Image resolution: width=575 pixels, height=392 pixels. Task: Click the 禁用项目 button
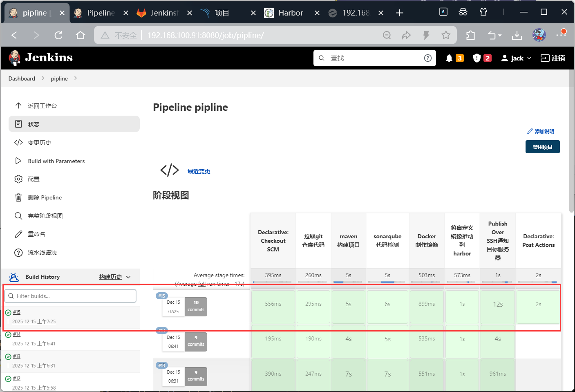(542, 147)
